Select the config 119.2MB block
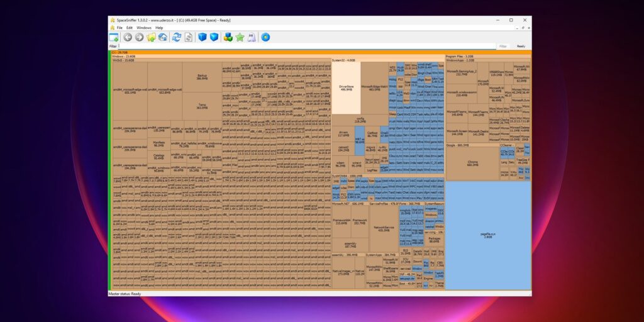The image size is (644, 322). pos(360,120)
